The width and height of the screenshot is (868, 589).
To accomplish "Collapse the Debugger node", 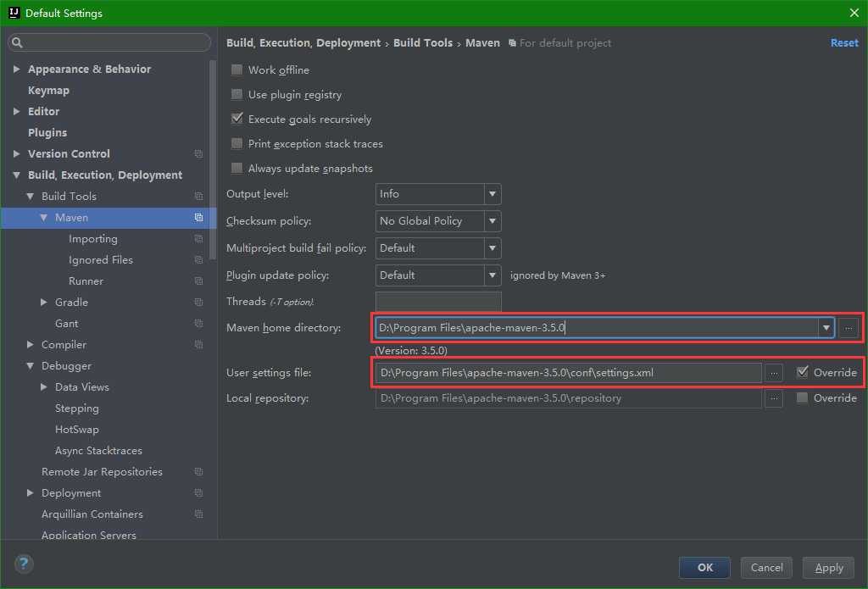I will pyautogui.click(x=30, y=366).
